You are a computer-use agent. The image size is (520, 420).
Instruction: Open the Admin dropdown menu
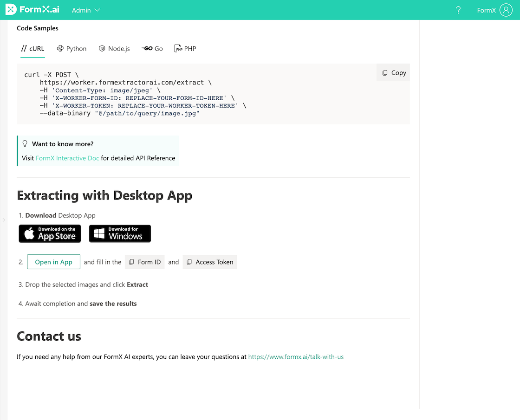[86, 10]
